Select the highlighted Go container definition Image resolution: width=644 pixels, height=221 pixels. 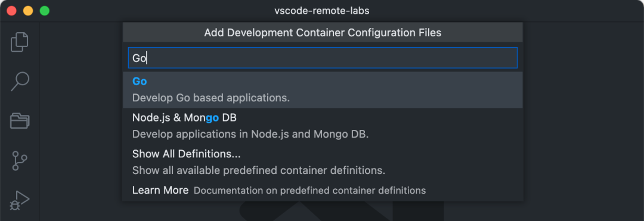point(323,90)
